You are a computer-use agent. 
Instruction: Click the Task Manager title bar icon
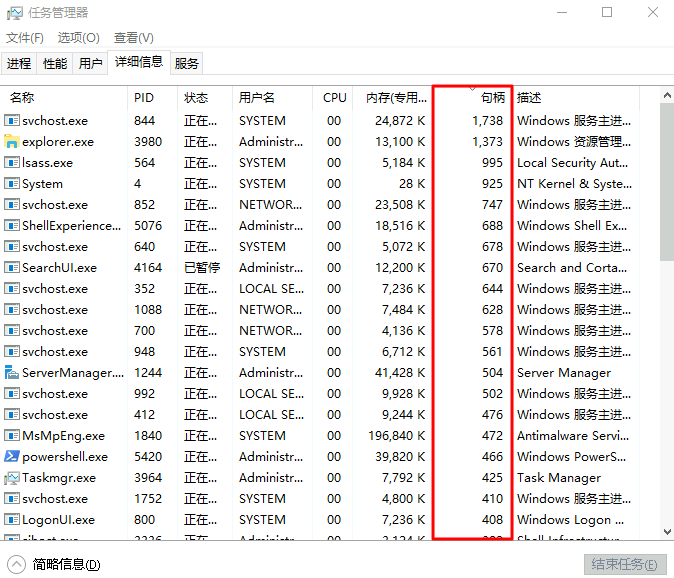pos(15,13)
